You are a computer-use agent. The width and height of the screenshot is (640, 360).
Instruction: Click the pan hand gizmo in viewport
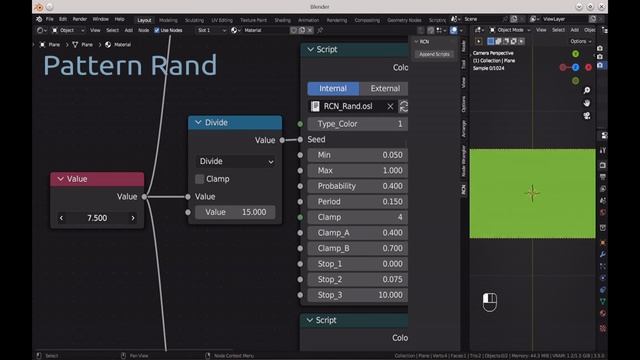587,103
